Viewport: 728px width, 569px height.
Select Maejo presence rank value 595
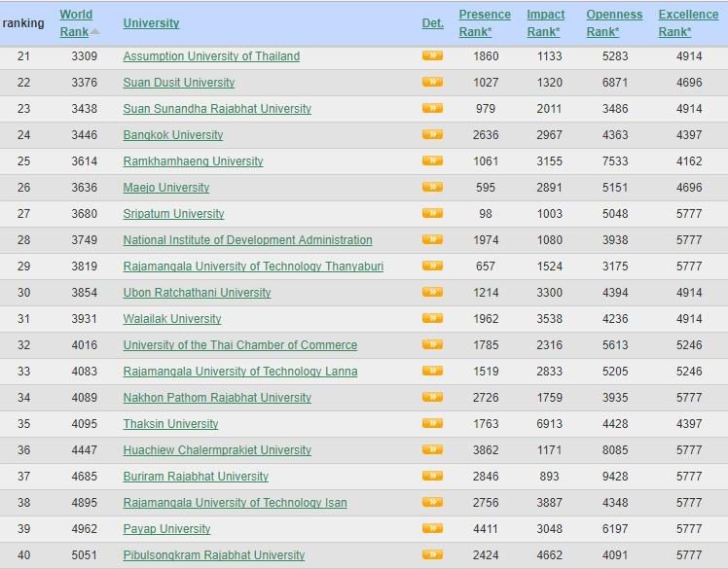point(486,188)
